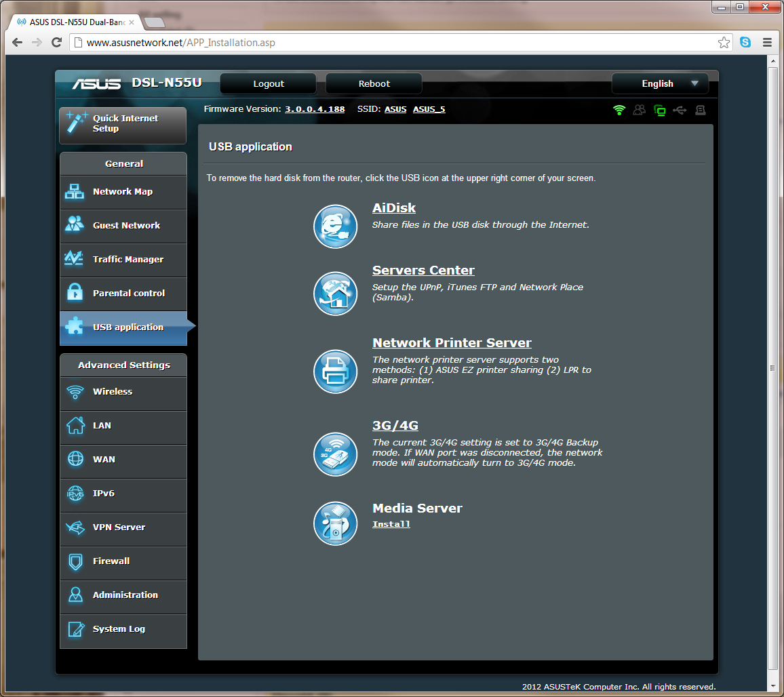This screenshot has width=784, height=697.
Task: Click the Servers Center house icon
Action: 335,294
